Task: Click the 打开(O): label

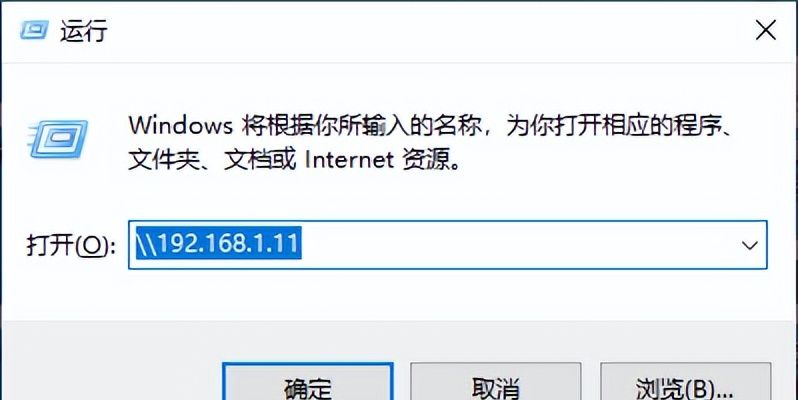Action: [x=70, y=246]
